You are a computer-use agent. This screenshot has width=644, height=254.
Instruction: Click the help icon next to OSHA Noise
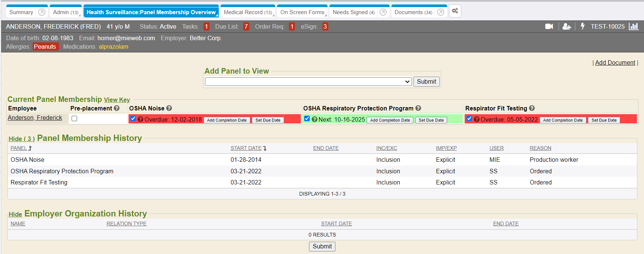(x=169, y=108)
